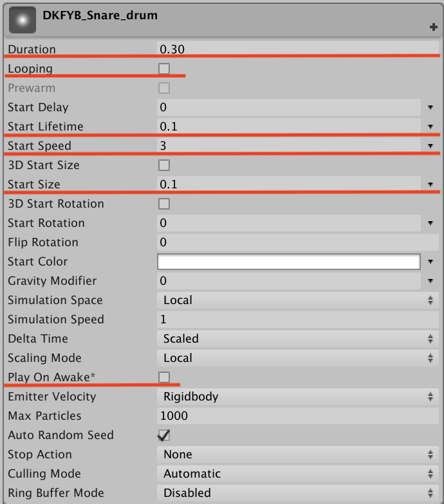Open the Gravity Modifier mode arrow
The width and height of the screenshot is (444, 504).
[430, 281]
